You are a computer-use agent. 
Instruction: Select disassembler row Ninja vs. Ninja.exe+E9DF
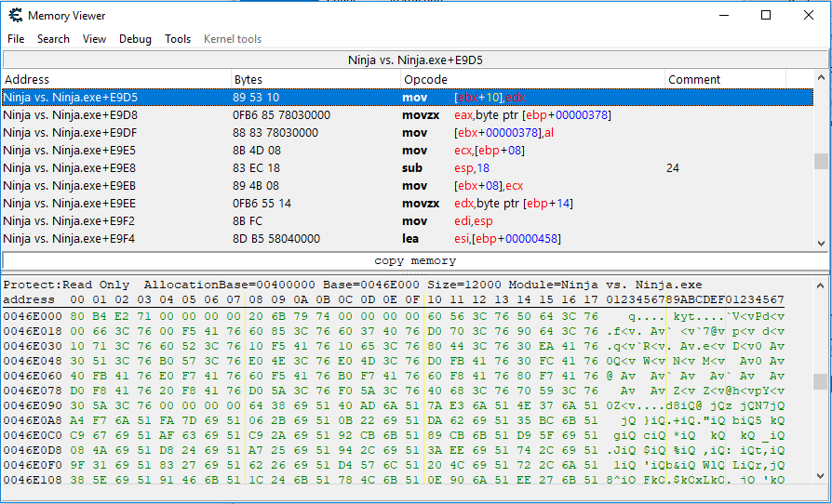[x=408, y=132]
